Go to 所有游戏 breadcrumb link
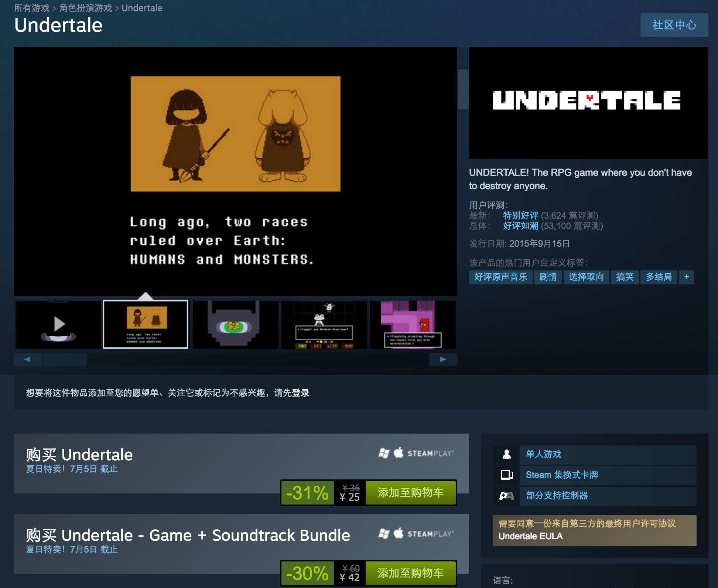The image size is (718, 588). point(32,8)
